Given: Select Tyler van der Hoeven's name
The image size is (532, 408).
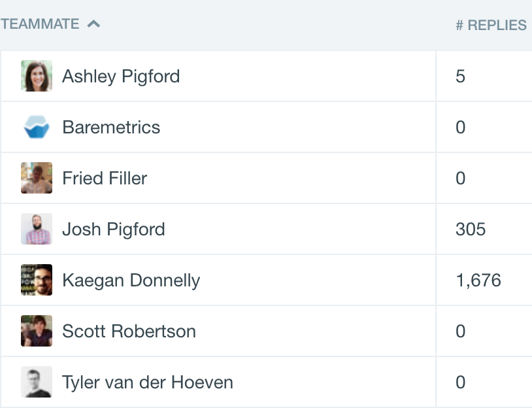Looking at the screenshot, I should coord(148,382).
